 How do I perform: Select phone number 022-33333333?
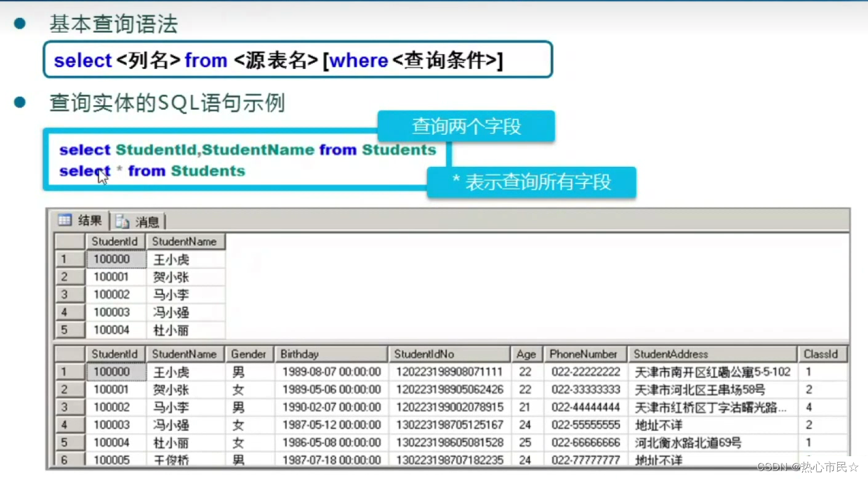tap(585, 390)
